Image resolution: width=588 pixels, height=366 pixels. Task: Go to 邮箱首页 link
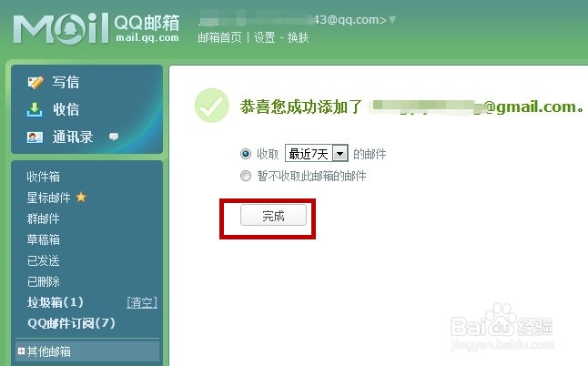coord(219,37)
